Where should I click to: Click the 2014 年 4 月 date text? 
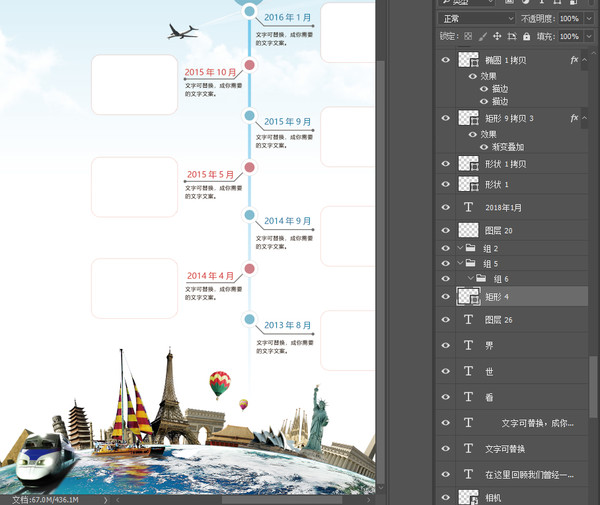tap(210, 275)
